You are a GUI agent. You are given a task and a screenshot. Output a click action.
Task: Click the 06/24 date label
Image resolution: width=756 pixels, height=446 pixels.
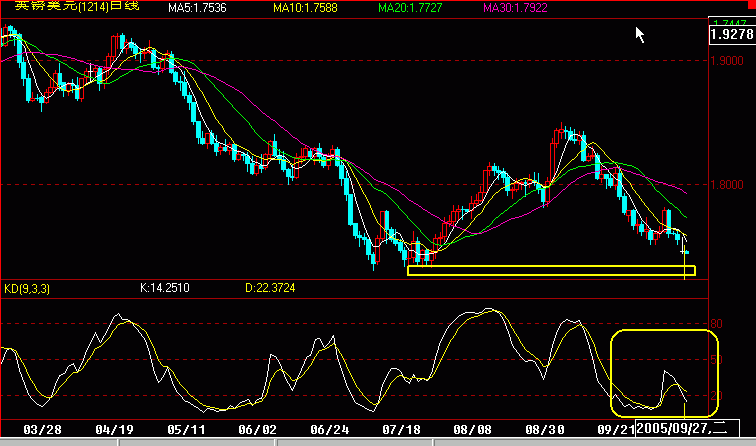point(329,429)
